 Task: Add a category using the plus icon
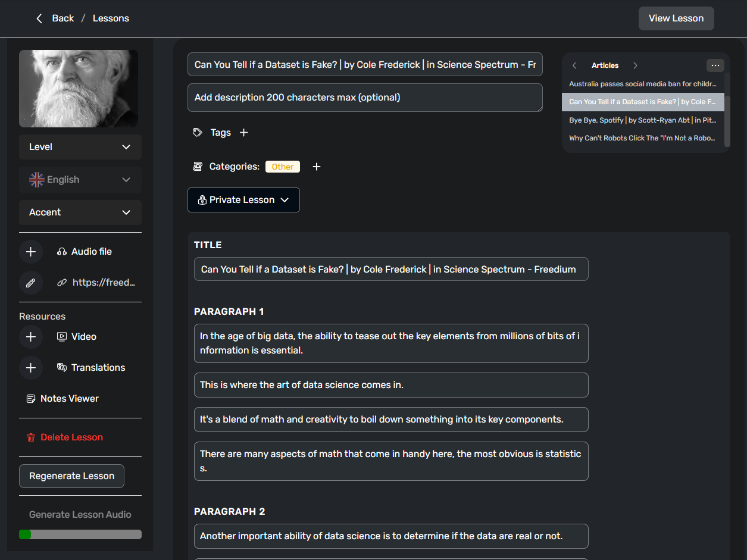(x=317, y=167)
